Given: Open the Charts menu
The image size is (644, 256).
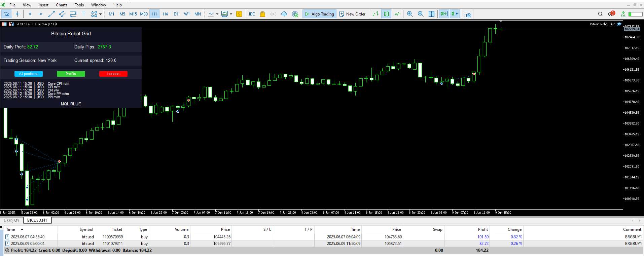Looking at the screenshot, I should tap(62, 5).
